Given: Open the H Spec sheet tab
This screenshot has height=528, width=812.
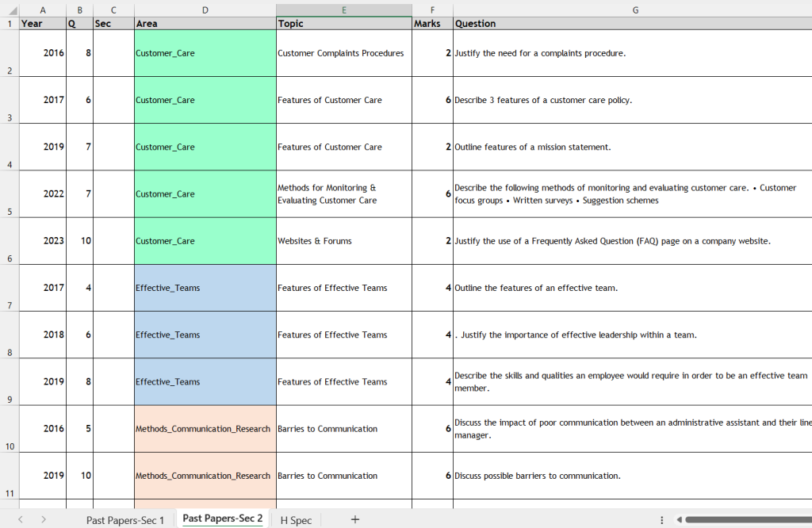Looking at the screenshot, I should (x=295, y=519).
